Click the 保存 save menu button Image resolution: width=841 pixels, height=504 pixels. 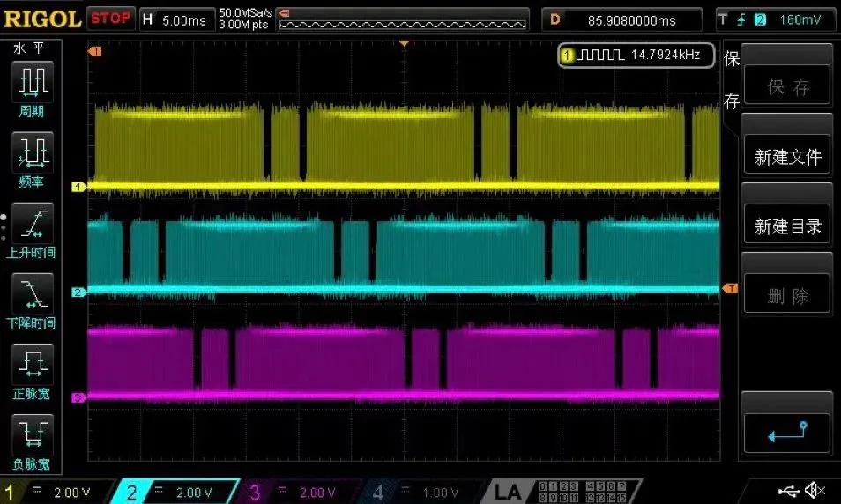pos(787,85)
